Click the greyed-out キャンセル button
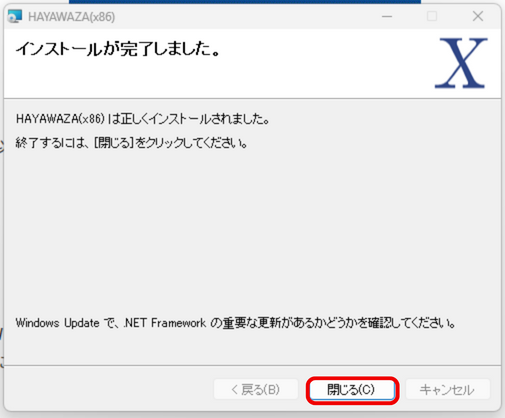 coord(448,389)
